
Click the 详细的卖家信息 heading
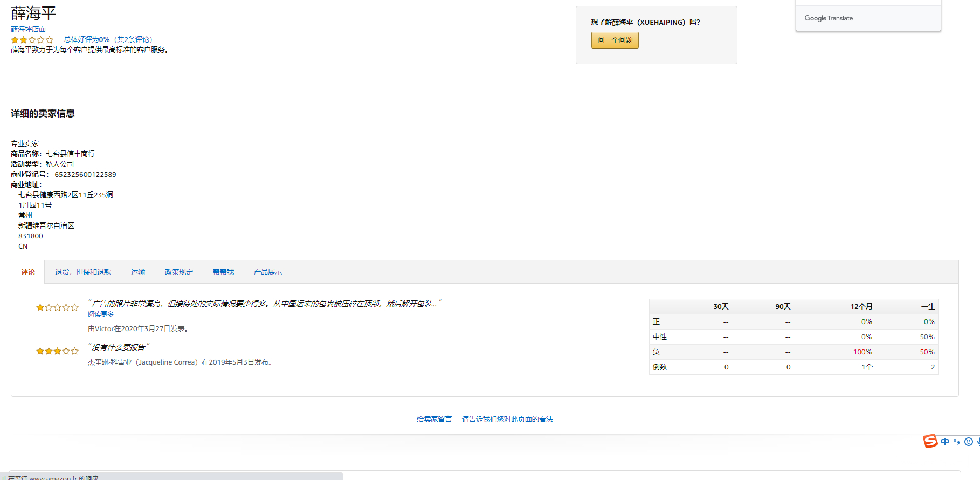pyautogui.click(x=43, y=113)
